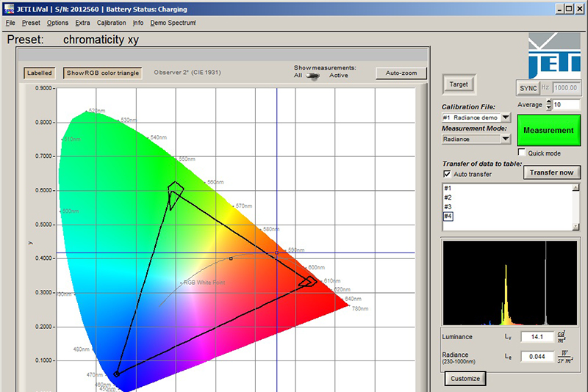Click the crosshair measurement point on the chart
Screen dimensions: 588x392
coord(277,253)
